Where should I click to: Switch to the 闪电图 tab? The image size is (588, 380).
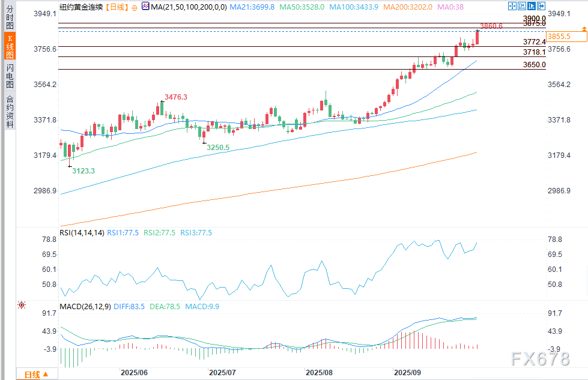9,77
